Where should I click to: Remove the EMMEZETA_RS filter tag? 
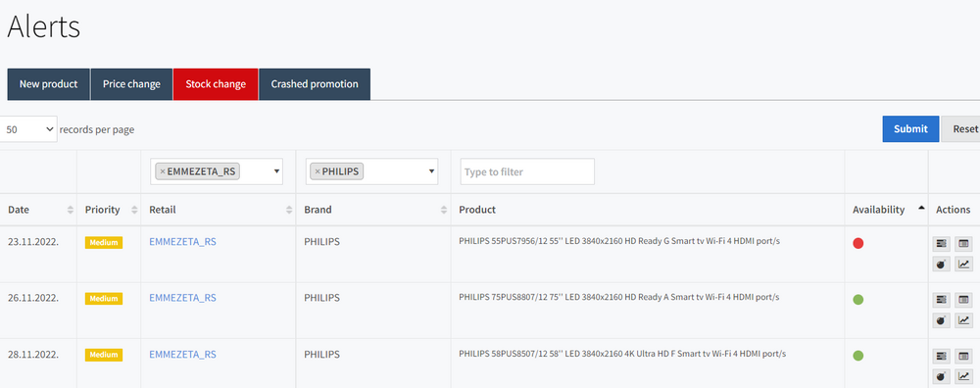tap(163, 171)
